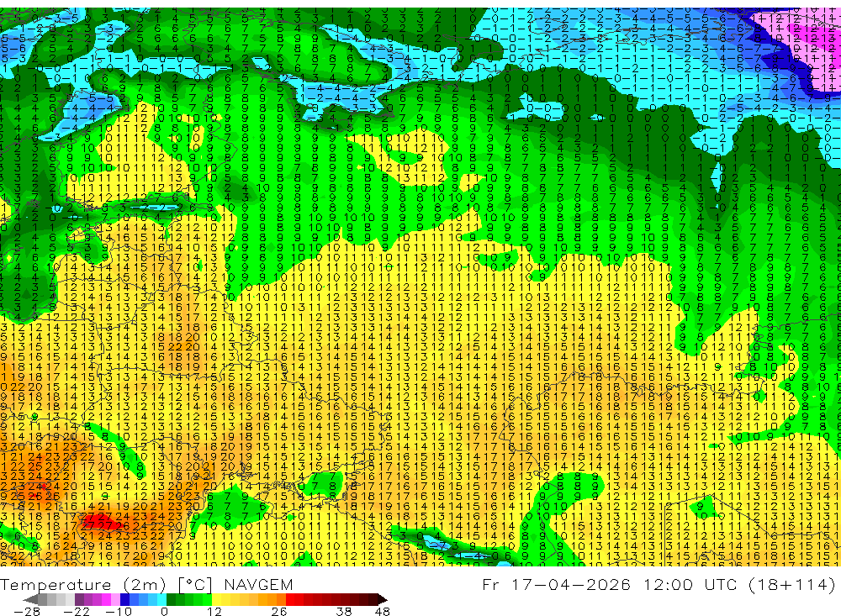Click the date "Fr 17-04-2026"
841x616 pixels.
pos(556,584)
